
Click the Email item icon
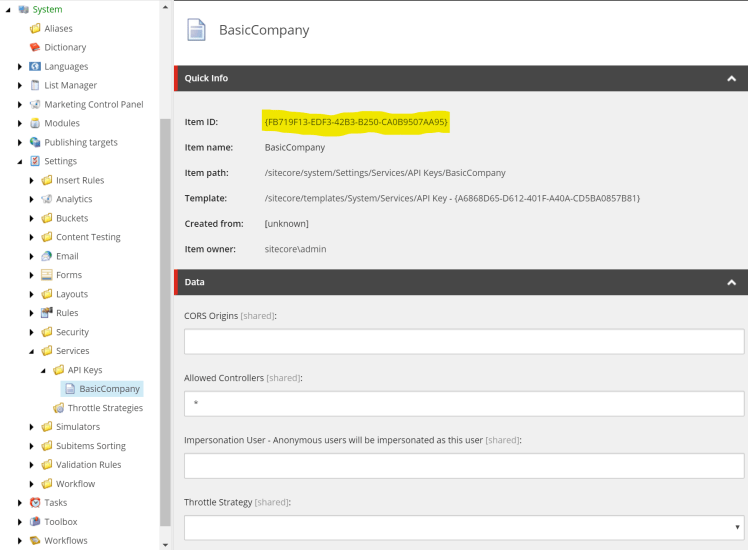point(46,256)
